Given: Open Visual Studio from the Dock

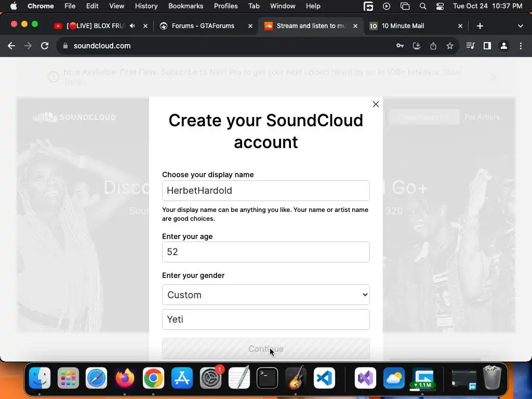Looking at the screenshot, I should [x=365, y=378].
